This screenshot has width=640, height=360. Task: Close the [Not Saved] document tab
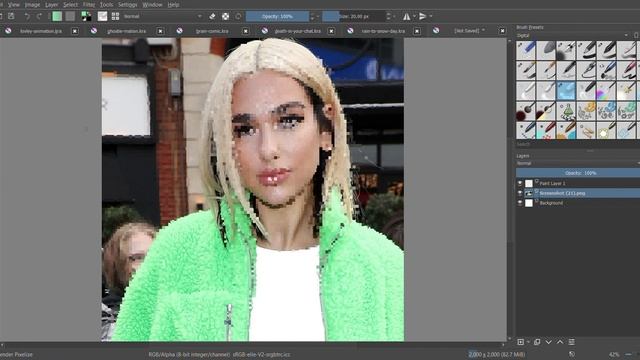tap(502, 31)
